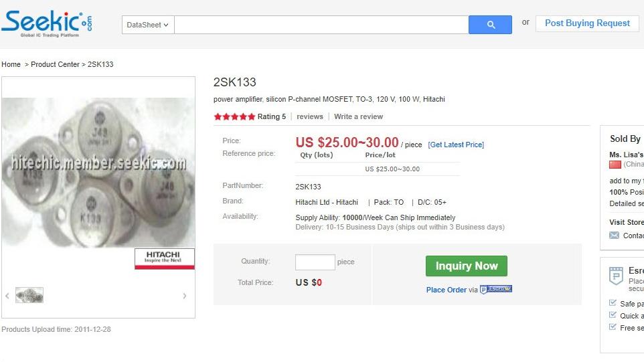This screenshot has width=644, height=362.
Task: Click Post Buying Request button
Action: point(586,23)
